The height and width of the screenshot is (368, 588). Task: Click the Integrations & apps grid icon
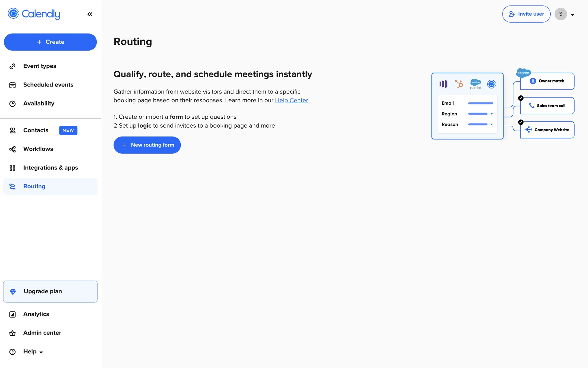12,168
